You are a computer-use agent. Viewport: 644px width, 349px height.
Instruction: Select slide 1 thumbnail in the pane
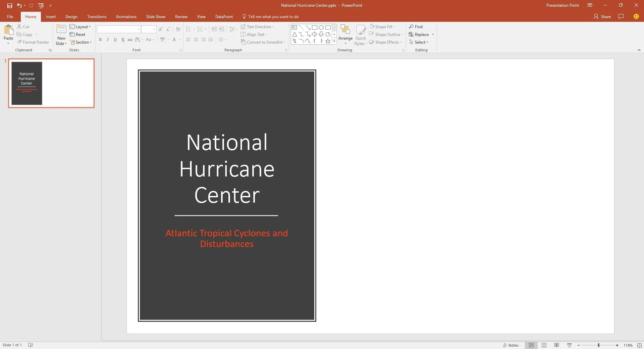coord(51,83)
